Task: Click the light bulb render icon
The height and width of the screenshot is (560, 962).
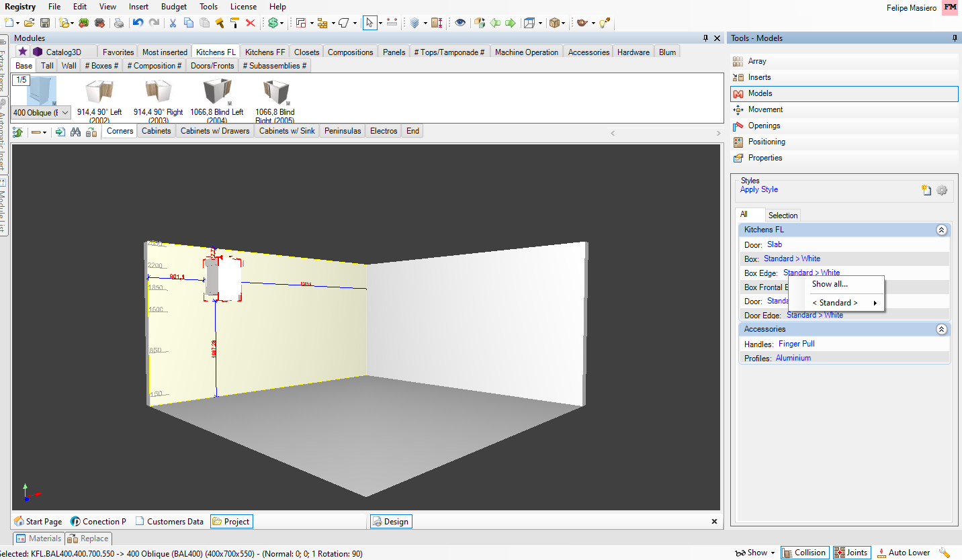Action: pos(605,23)
